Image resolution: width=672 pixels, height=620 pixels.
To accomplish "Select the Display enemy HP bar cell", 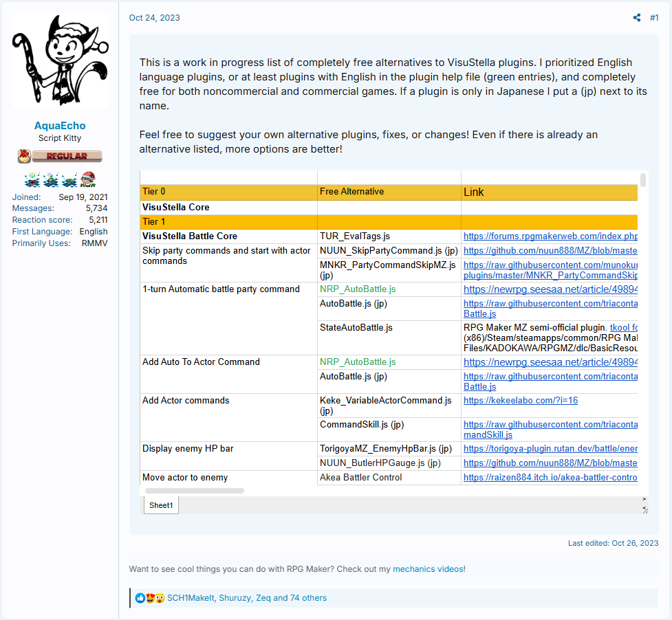I will 228,456.
